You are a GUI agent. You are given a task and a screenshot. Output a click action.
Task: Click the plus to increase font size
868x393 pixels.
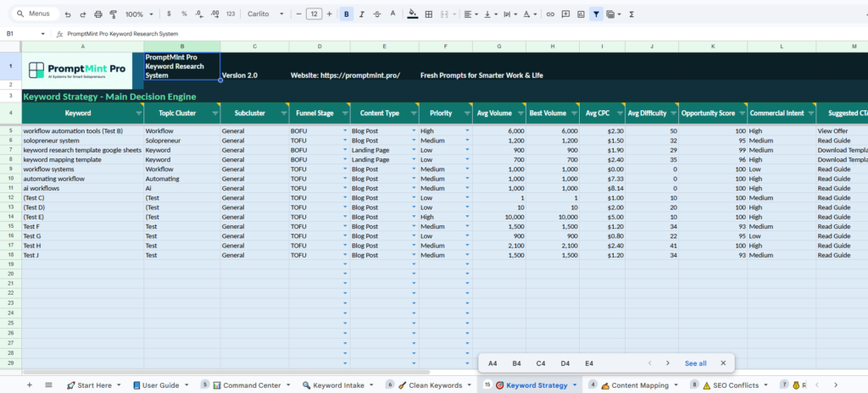coord(330,14)
